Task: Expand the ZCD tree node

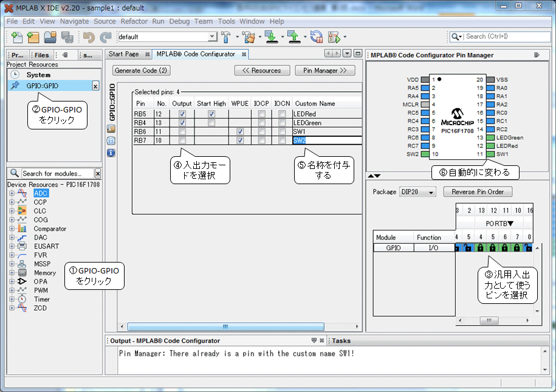Action: pyautogui.click(x=12, y=308)
